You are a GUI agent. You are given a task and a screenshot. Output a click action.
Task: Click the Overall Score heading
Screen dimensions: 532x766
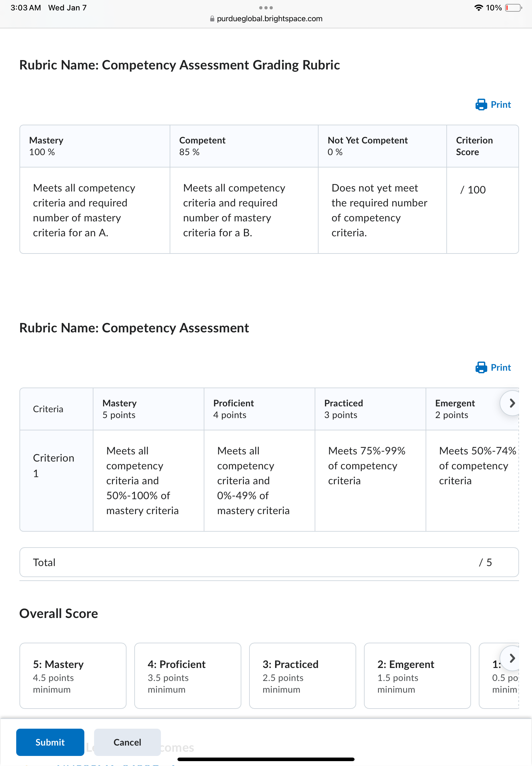tap(59, 613)
